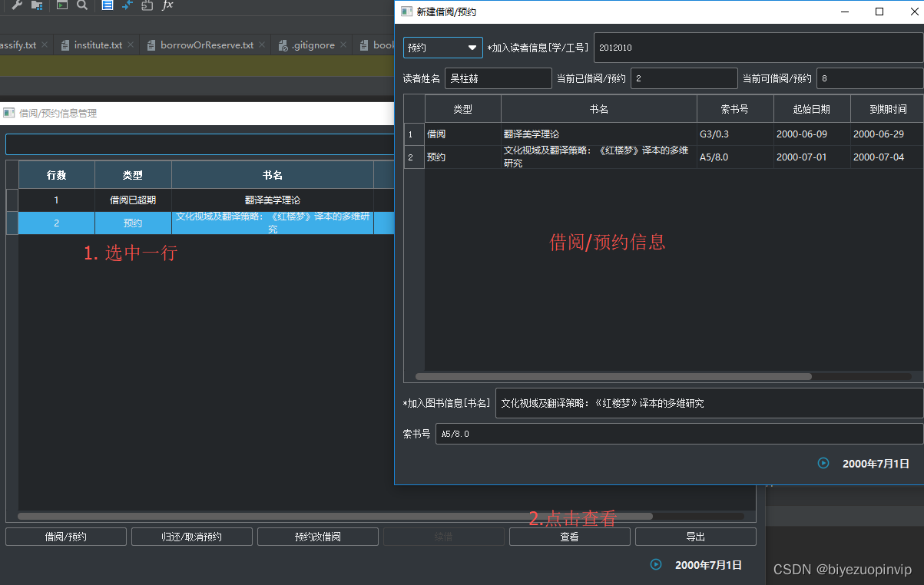Close the borrowOrReserve.txt tab

262,45
